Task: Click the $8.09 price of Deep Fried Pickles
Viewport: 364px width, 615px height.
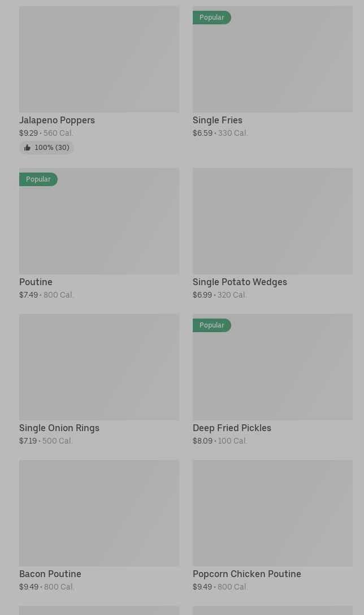Action: pyautogui.click(x=202, y=441)
